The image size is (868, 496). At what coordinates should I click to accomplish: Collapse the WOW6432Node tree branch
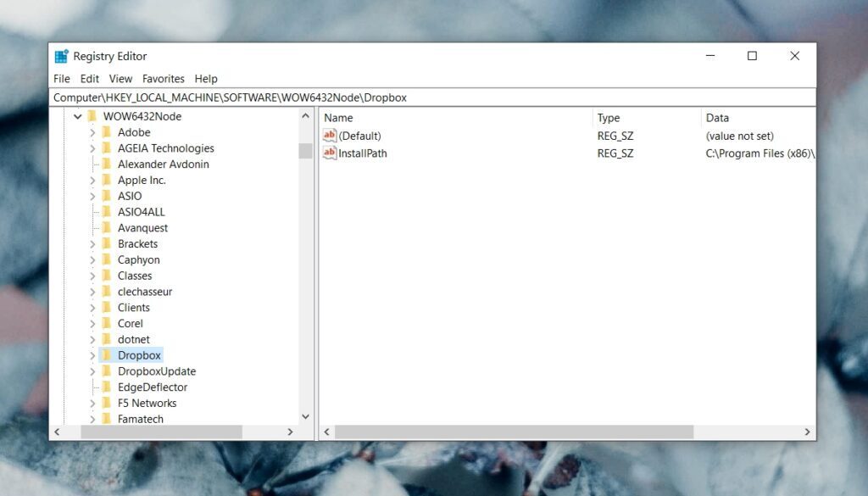pyautogui.click(x=77, y=116)
